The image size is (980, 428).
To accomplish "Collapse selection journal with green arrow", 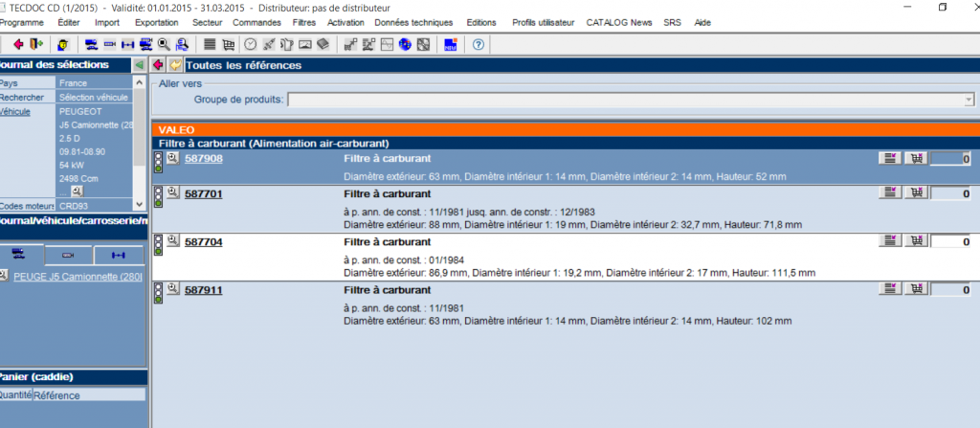I will pyautogui.click(x=139, y=65).
